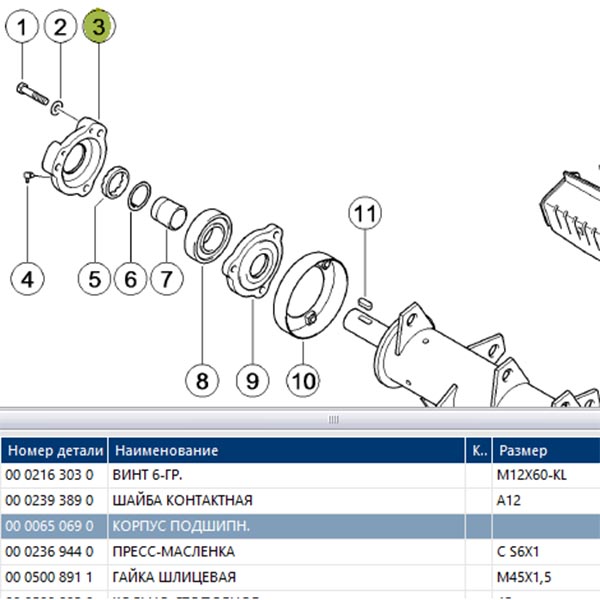
Task: Select part callout number 1
Action: tap(22, 27)
